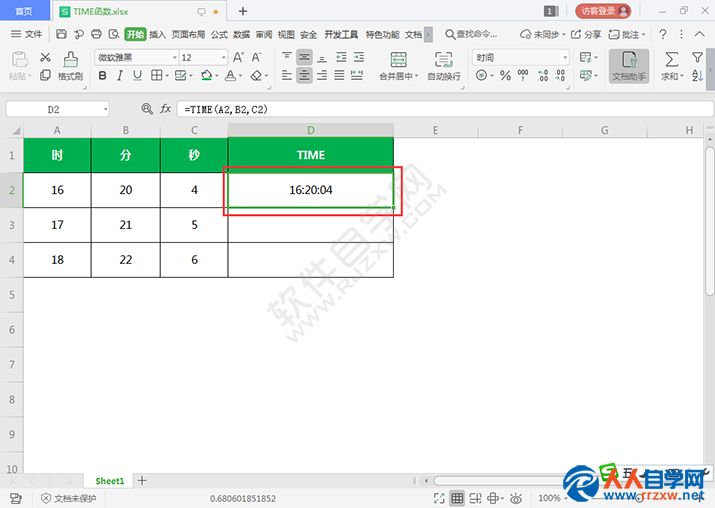This screenshot has width=715, height=508.
Task: Open the font name dropdown 微软雅黑
Action: coord(175,57)
